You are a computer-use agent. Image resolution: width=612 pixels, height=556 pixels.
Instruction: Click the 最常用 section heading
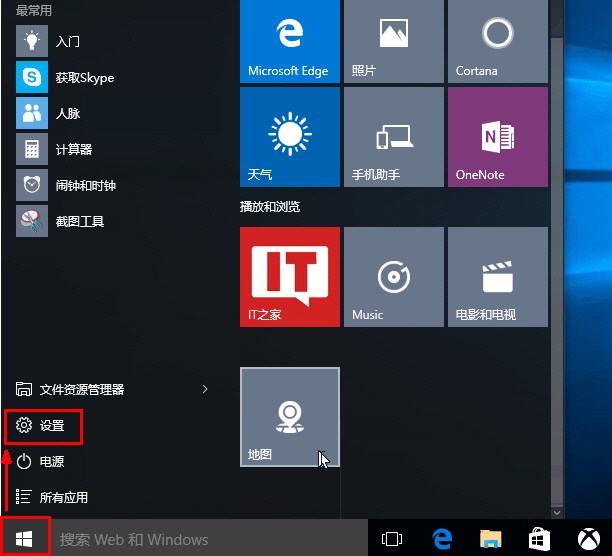click(34, 10)
